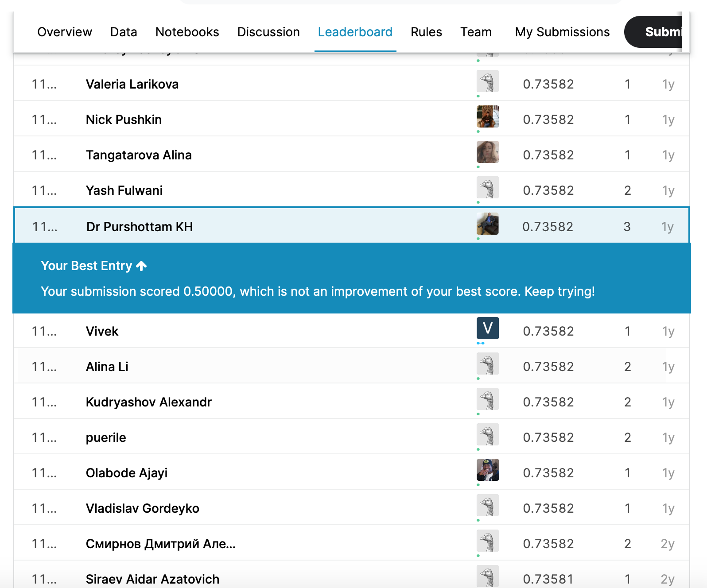
Task: Click Yash Fulwani's goose avatar
Action: (487, 187)
